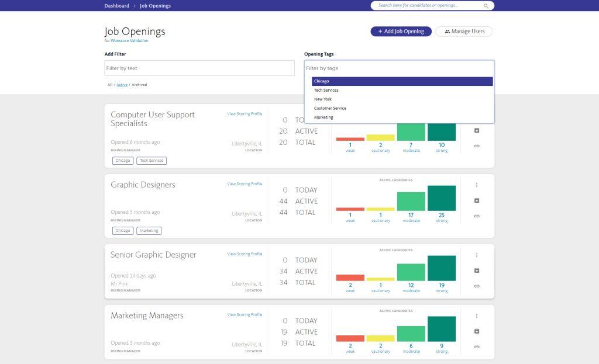The image size is (599, 364).
Task: Open more options menu for Graphic Designers
Action: tap(477, 185)
